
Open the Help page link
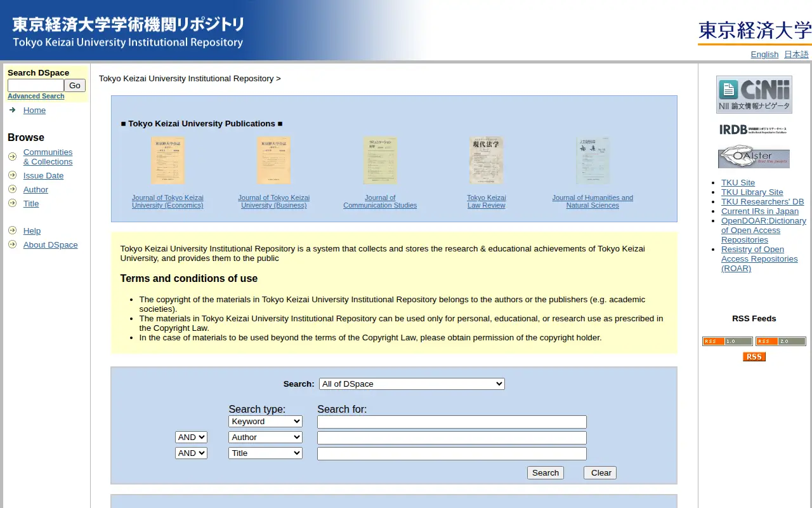click(32, 231)
